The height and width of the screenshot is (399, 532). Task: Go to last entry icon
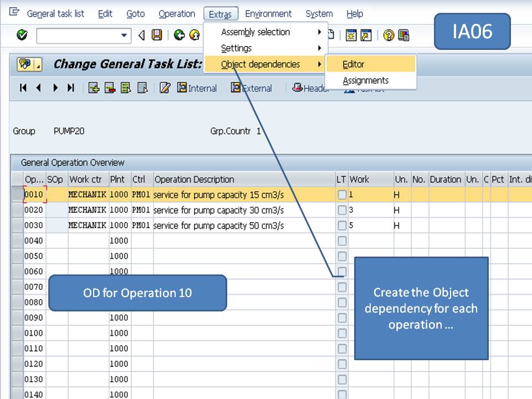coord(71,88)
